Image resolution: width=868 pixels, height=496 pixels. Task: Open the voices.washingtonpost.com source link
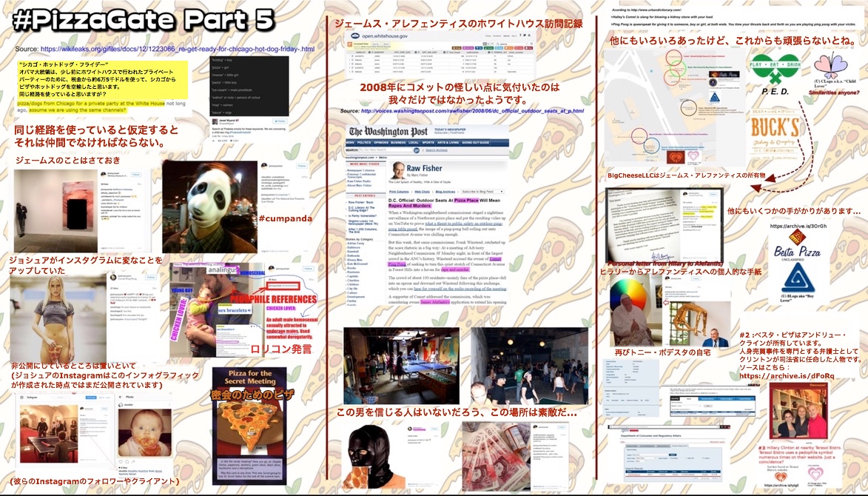(472, 111)
